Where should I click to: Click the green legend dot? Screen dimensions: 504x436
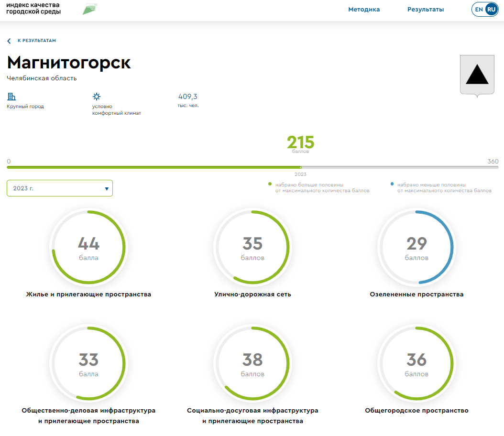click(270, 184)
